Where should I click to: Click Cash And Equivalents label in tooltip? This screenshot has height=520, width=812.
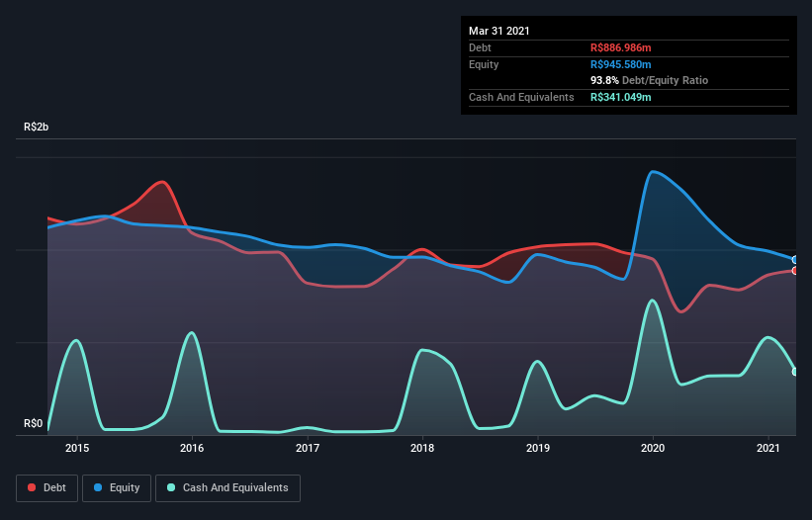click(x=521, y=97)
